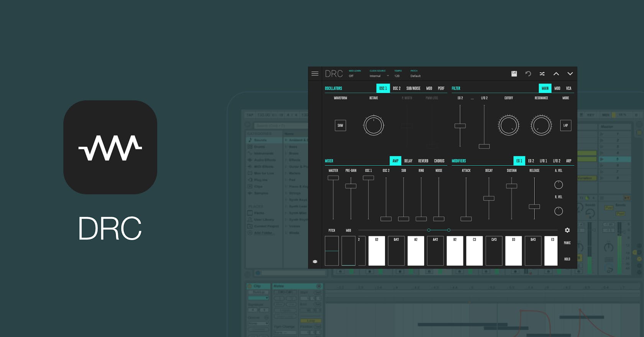Switch to the OSC 2 tab

click(397, 88)
